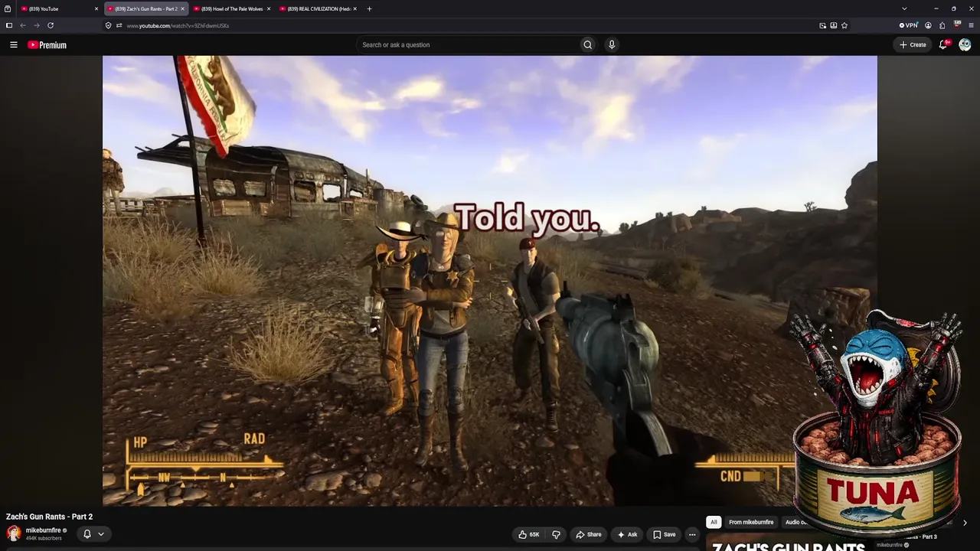The width and height of the screenshot is (980, 551).
Task: Open YouTube notifications bell
Action: (944, 44)
